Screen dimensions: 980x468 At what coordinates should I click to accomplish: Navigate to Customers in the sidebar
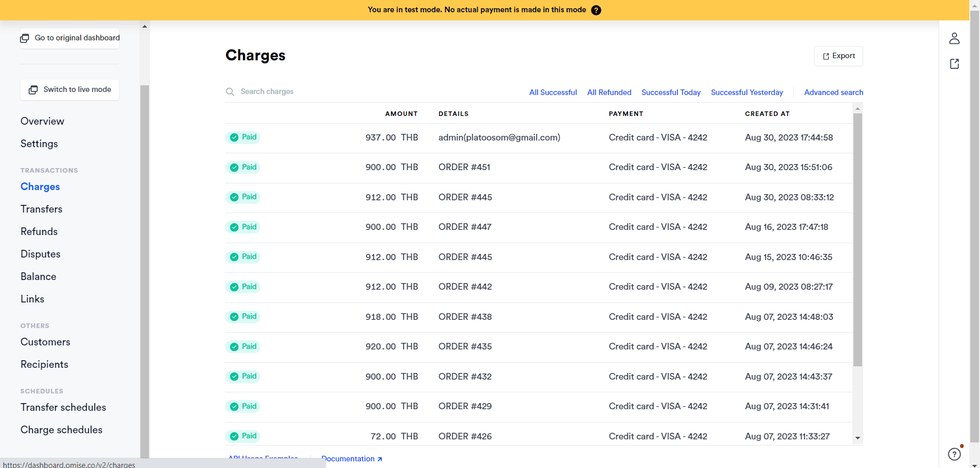[45, 342]
